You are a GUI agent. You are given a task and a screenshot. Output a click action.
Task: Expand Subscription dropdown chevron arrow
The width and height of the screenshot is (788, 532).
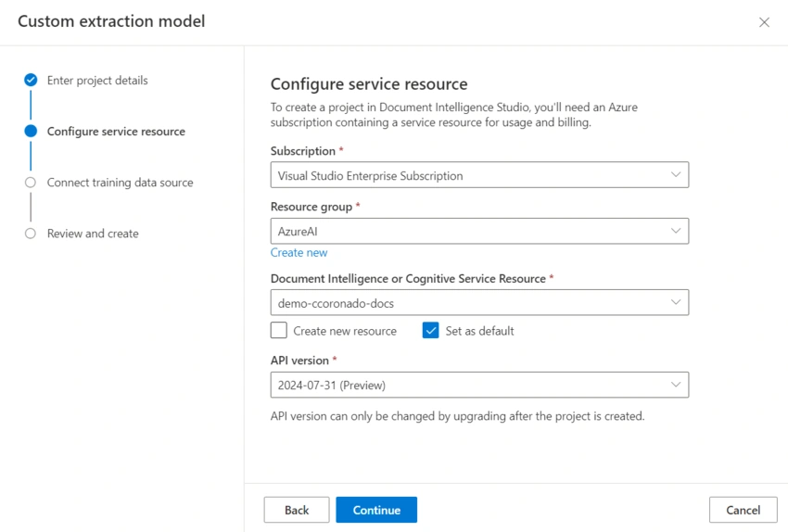pos(676,175)
